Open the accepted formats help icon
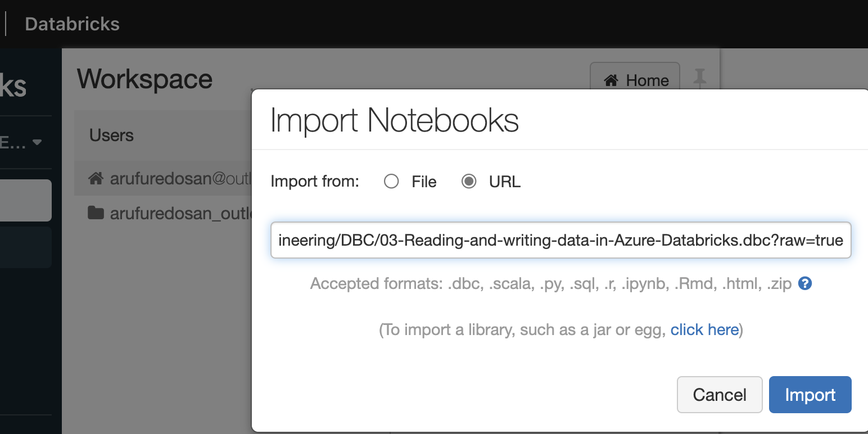The image size is (868, 434). [x=805, y=283]
